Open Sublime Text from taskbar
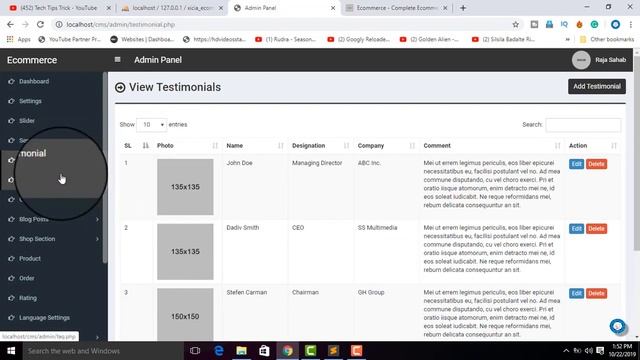640x360 pixels. (333, 351)
